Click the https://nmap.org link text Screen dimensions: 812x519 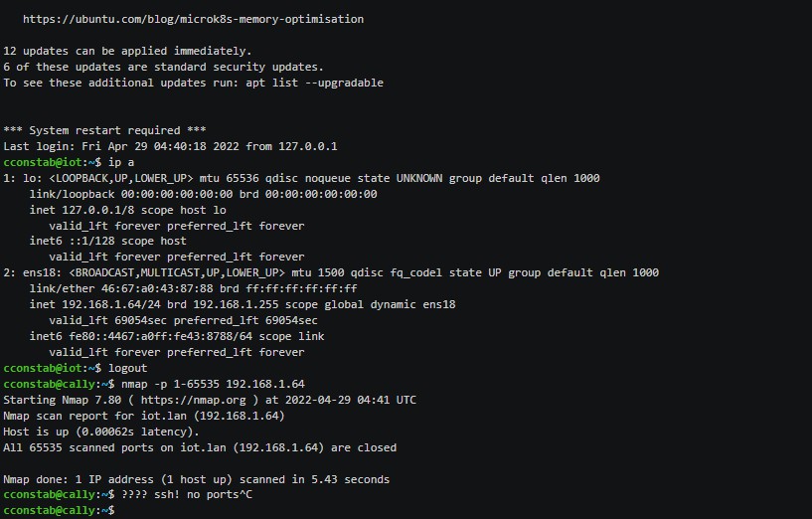click(x=193, y=400)
